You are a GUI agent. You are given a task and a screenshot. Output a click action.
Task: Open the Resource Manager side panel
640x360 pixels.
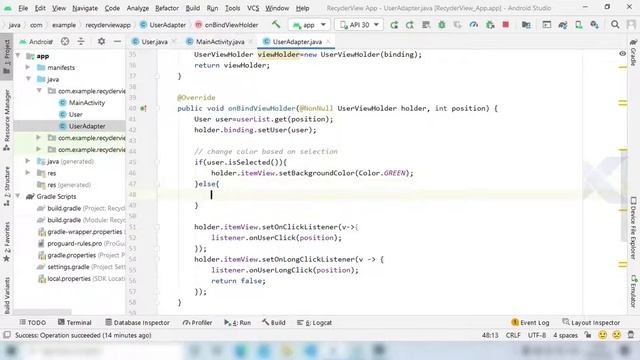pos(7,121)
